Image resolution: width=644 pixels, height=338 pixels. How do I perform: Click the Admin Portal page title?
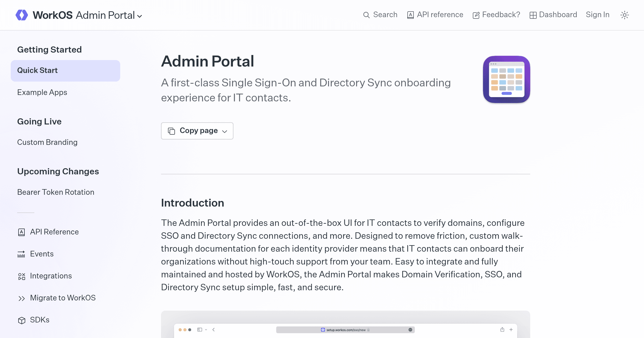click(x=207, y=61)
